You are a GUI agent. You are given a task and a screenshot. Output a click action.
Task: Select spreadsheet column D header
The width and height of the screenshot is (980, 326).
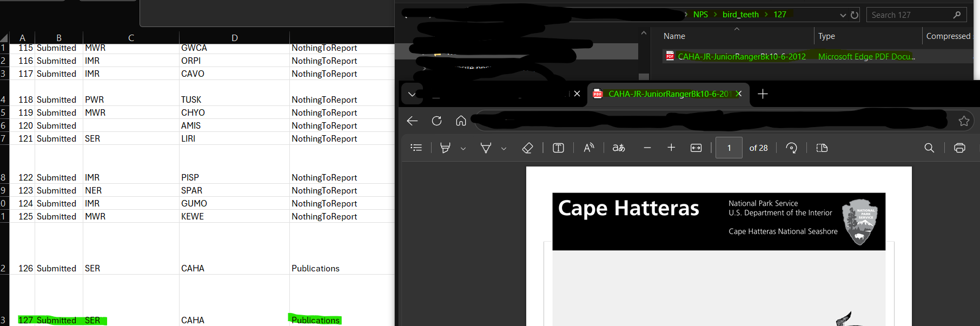point(234,38)
